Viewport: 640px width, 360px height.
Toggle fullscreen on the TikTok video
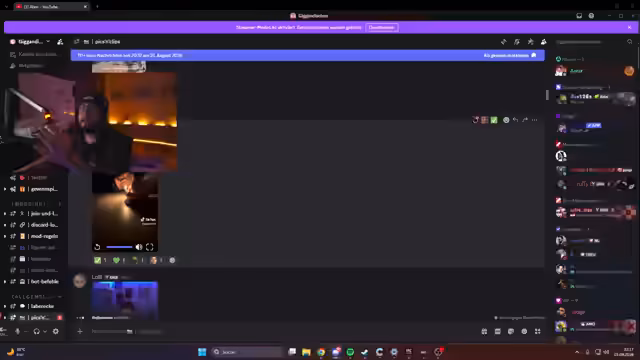(x=150, y=247)
